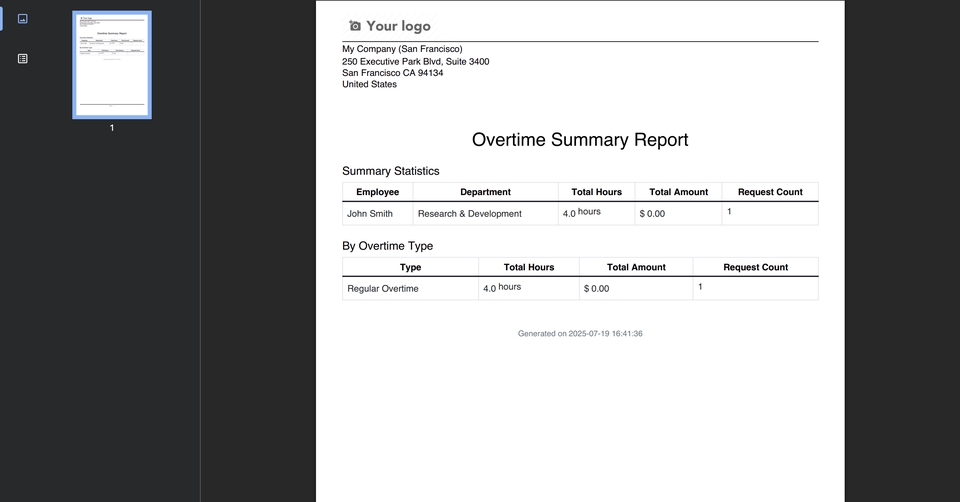Image resolution: width=960 pixels, height=502 pixels.
Task: Click 'My Company (San Francisco)' company name
Action: (x=402, y=49)
